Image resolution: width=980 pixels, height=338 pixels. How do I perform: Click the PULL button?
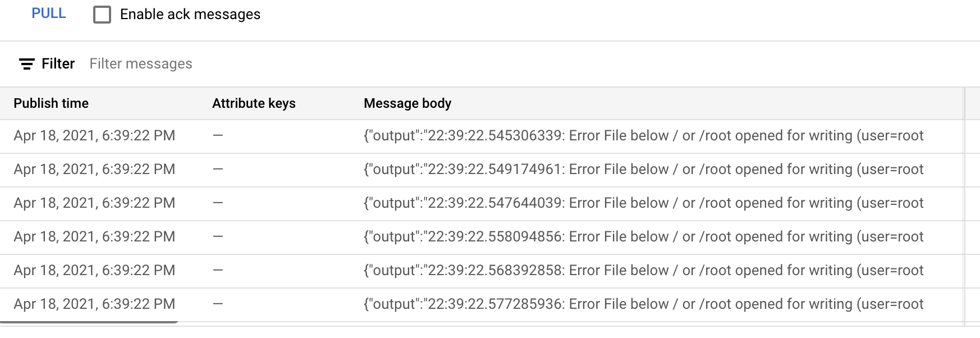(x=49, y=13)
